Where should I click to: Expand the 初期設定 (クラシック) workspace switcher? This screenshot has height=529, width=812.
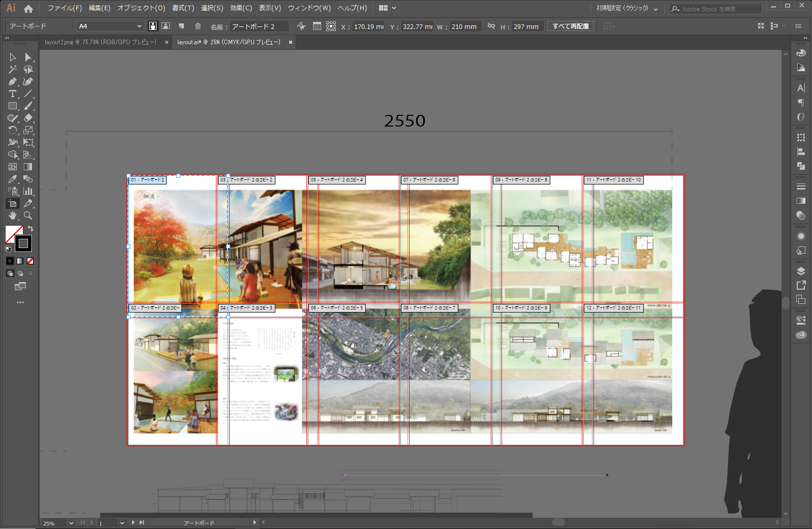pyautogui.click(x=627, y=9)
